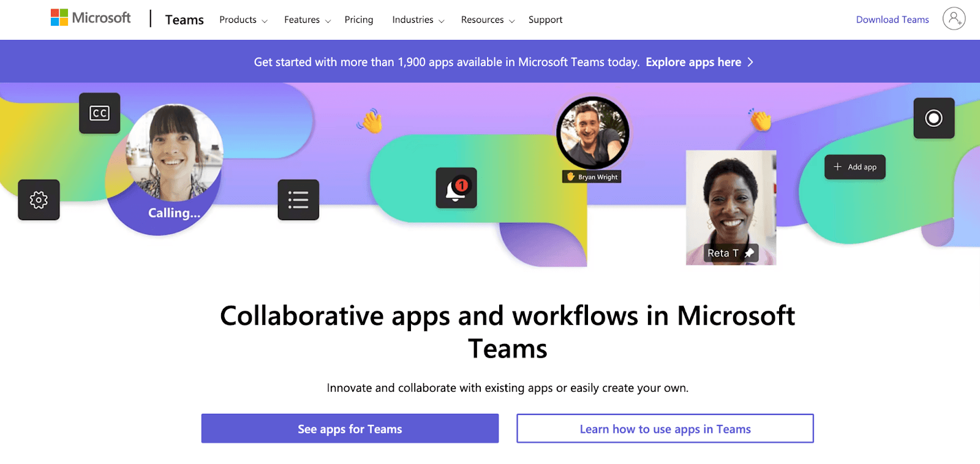Click the waving hand emoji near Calling

coord(371,121)
